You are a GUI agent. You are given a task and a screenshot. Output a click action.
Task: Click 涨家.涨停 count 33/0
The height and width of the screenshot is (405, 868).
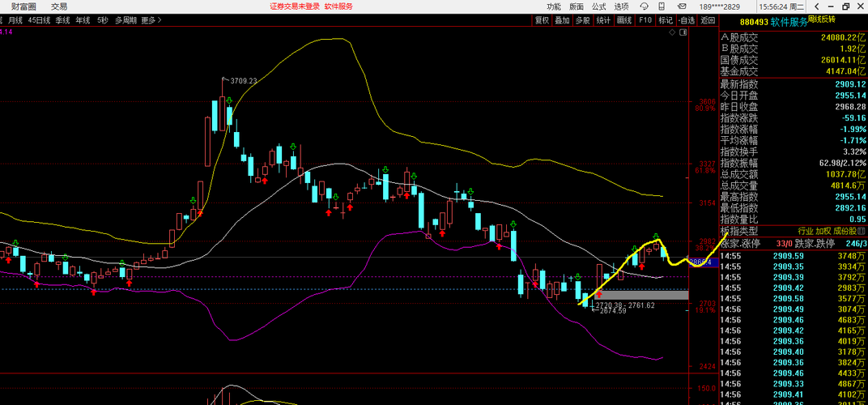pos(785,243)
